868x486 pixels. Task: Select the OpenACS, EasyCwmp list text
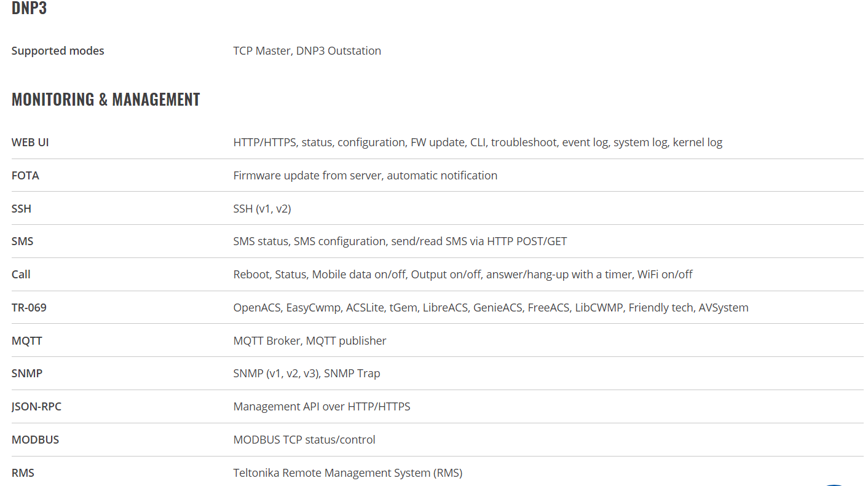491,308
